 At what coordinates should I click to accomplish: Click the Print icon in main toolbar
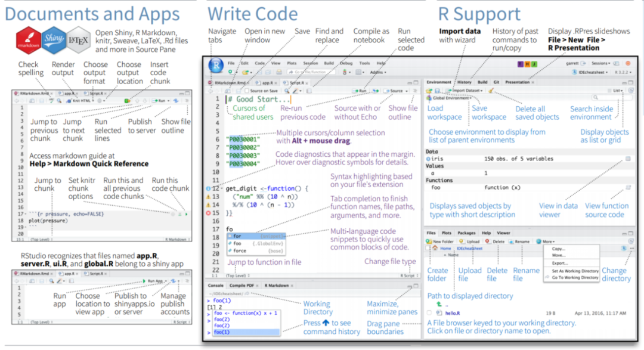[x=279, y=72]
